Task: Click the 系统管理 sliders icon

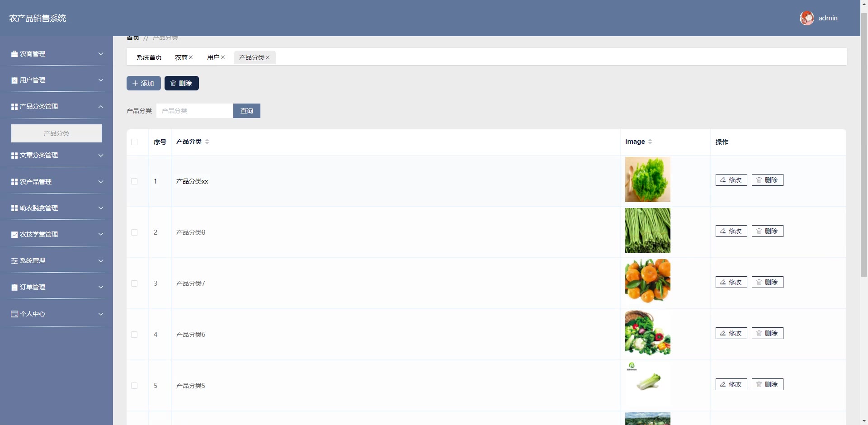Action: pos(14,260)
